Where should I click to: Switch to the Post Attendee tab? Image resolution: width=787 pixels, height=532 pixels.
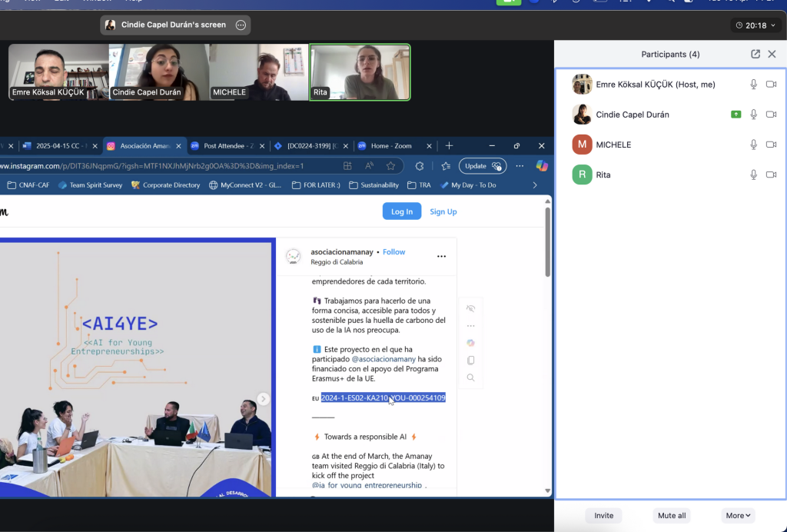(227, 146)
